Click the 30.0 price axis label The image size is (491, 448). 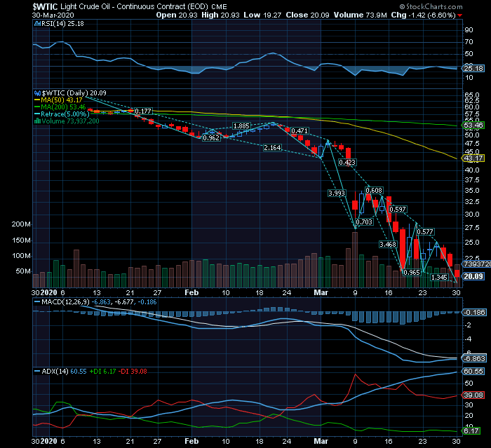pos(472,215)
